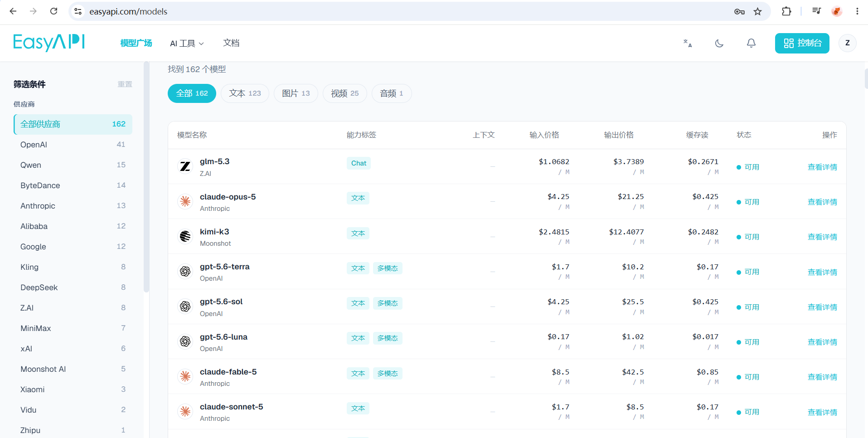Go back to the previous page
The image size is (868, 438).
pos(13,11)
